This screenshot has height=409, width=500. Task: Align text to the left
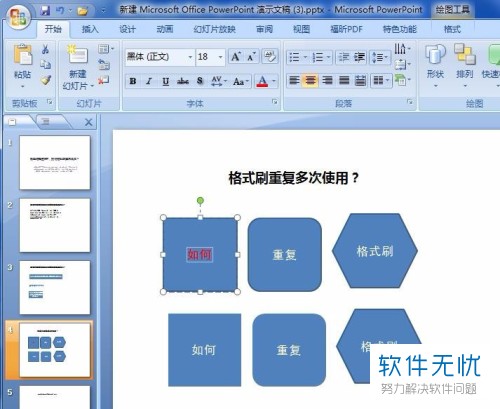(x=294, y=80)
